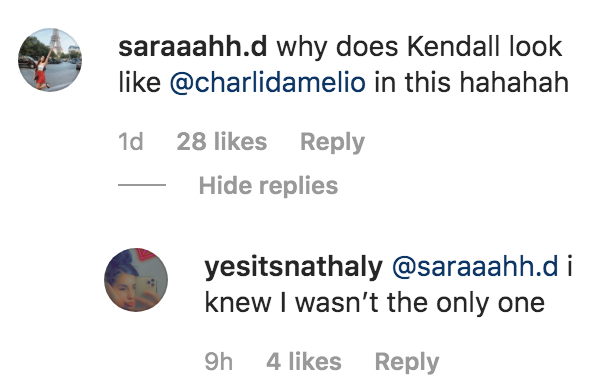View the 28 likes list
Screen dimensions: 594x390
click(x=222, y=142)
